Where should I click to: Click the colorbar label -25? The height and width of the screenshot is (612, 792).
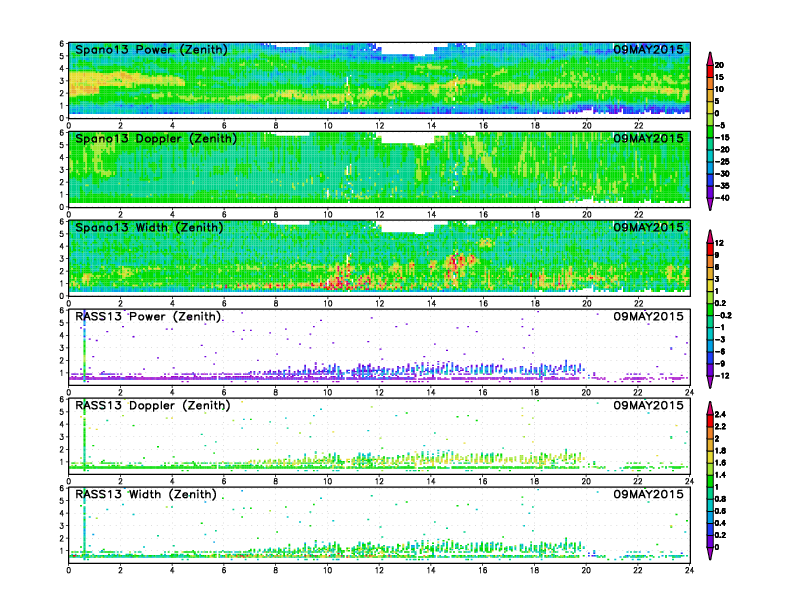point(722,162)
